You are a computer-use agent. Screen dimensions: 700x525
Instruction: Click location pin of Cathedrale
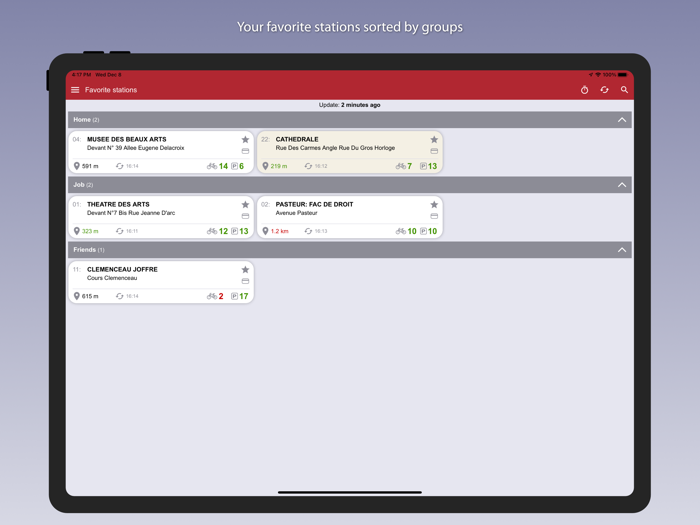pos(265,166)
